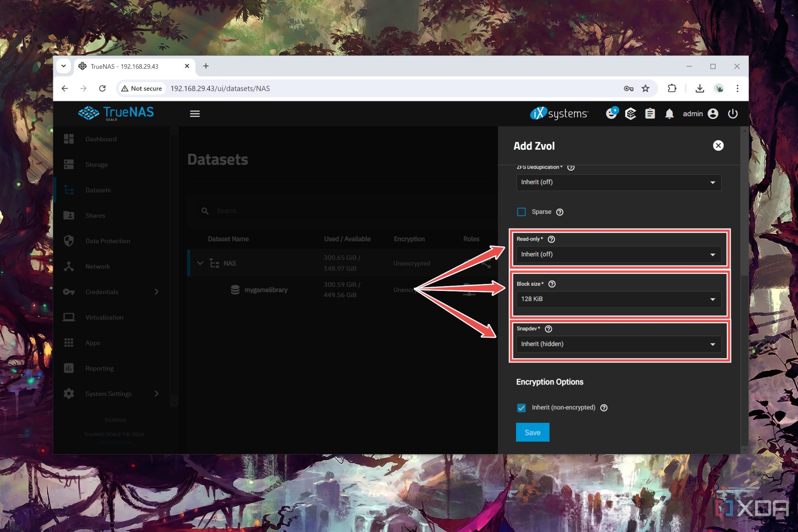
Task: Enable Inherit non-encrypted checkbox
Action: point(521,407)
